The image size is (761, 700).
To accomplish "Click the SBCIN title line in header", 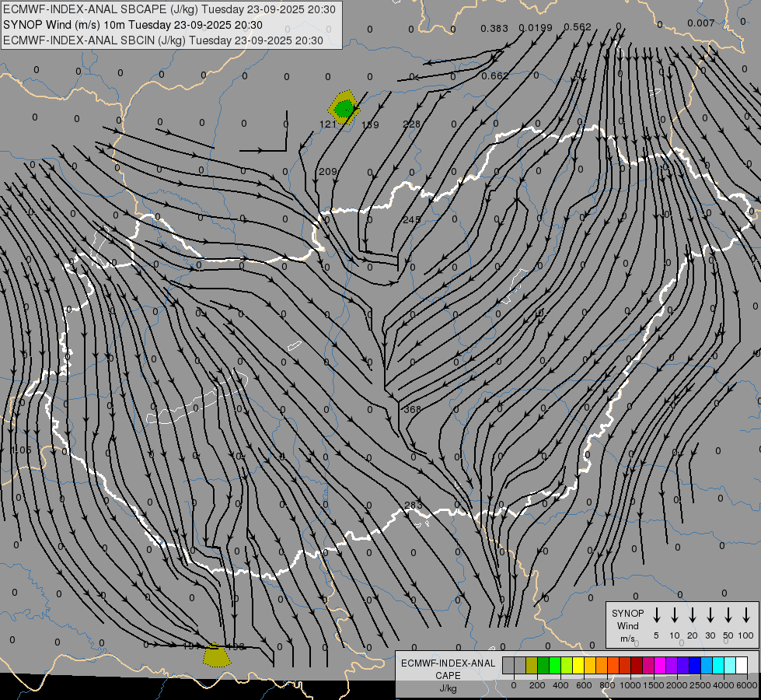I will point(163,40).
